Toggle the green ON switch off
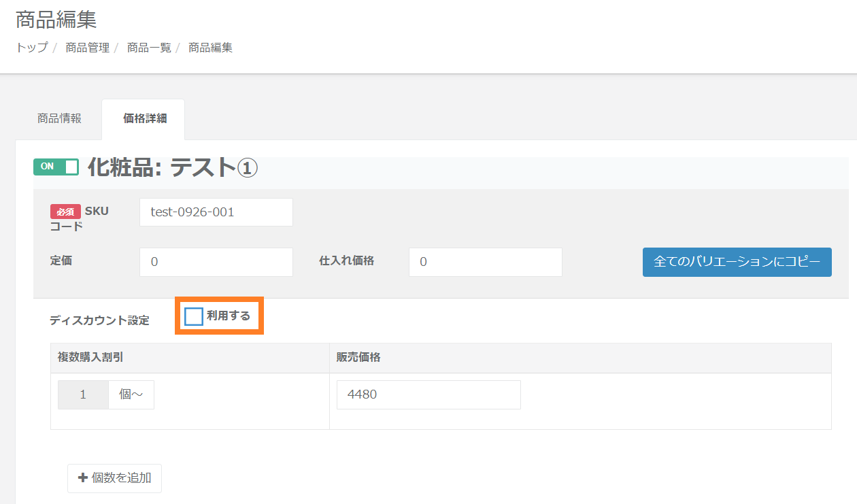 (56, 167)
